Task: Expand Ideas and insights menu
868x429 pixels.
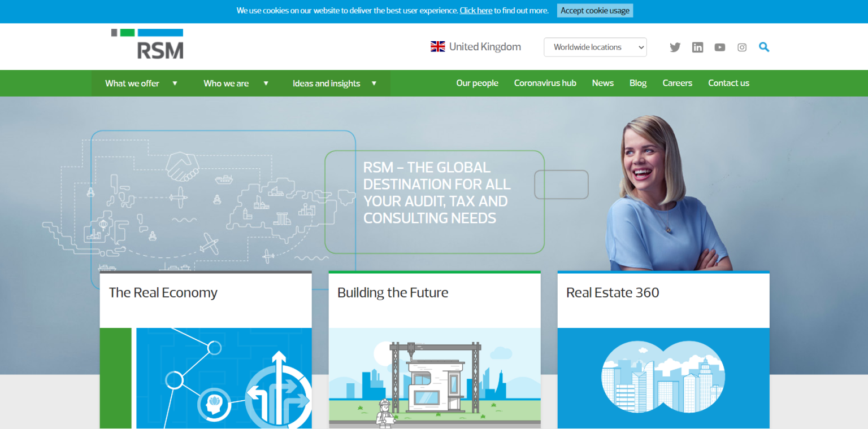Action: (x=334, y=84)
